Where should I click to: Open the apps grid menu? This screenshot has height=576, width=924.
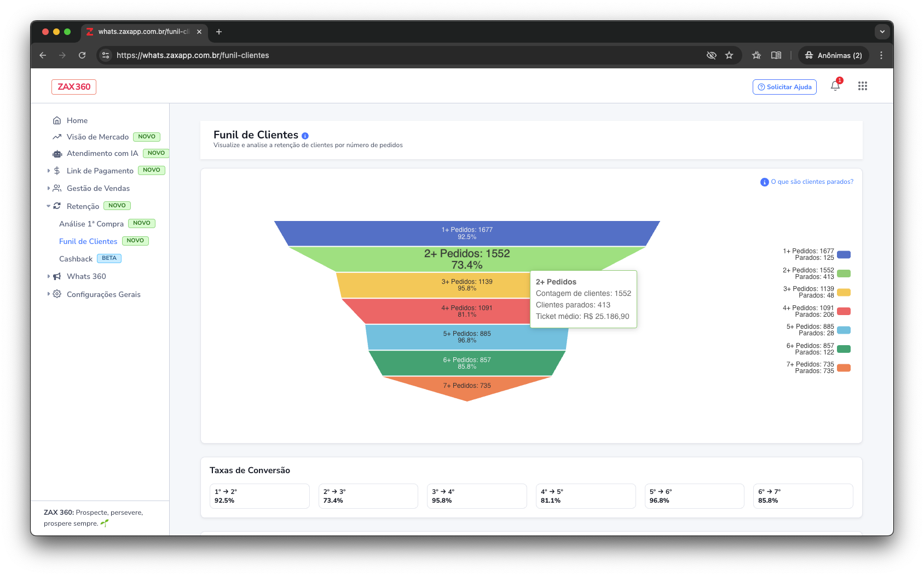(862, 86)
